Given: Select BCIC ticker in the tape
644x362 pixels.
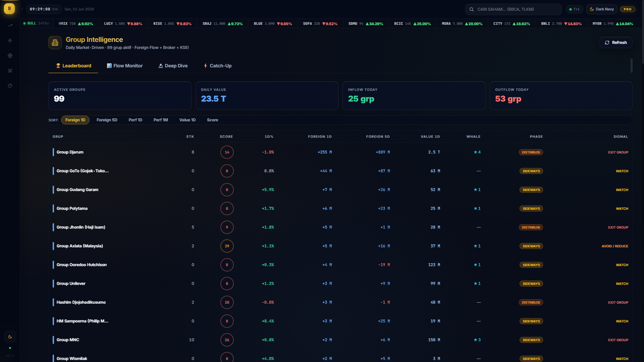Looking at the screenshot, I should point(412,24).
